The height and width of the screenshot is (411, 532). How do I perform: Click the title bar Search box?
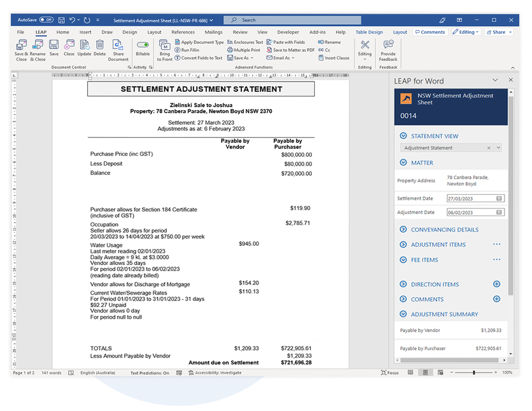(x=292, y=20)
